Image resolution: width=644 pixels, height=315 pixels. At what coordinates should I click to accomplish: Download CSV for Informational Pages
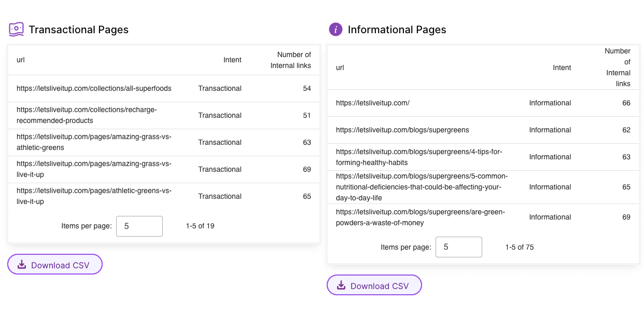coord(374,285)
